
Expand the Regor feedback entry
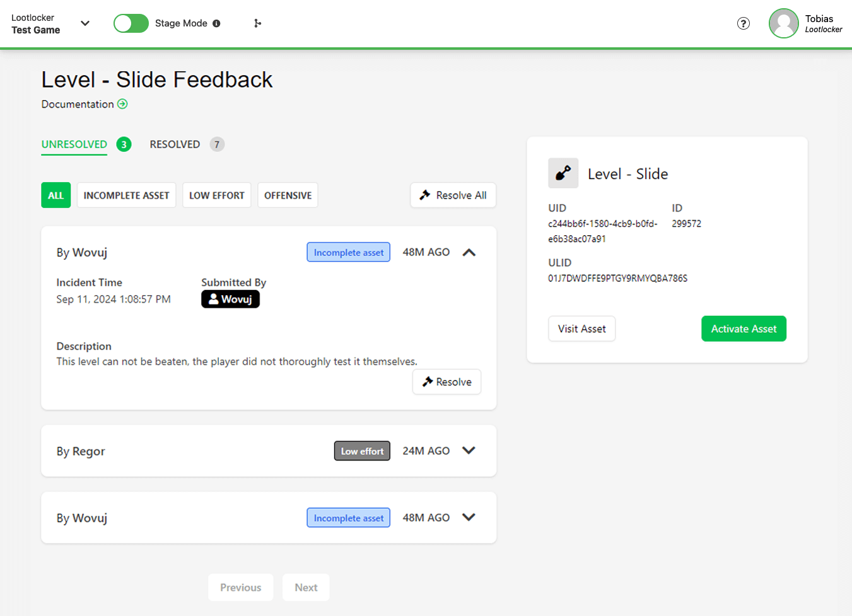[469, 450]
